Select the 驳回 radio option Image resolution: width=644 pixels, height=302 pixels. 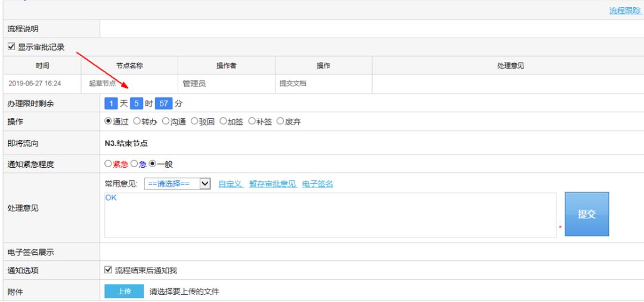pos(194,122)
